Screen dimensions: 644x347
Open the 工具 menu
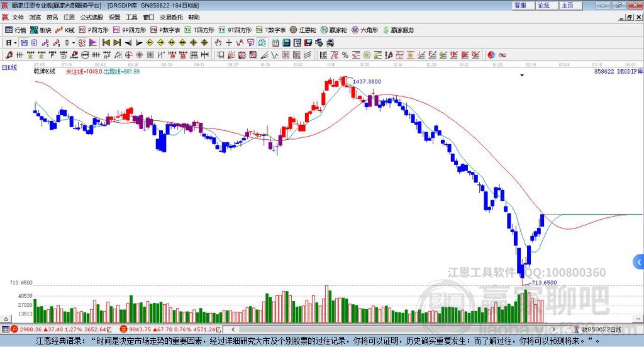coord(131,17)
